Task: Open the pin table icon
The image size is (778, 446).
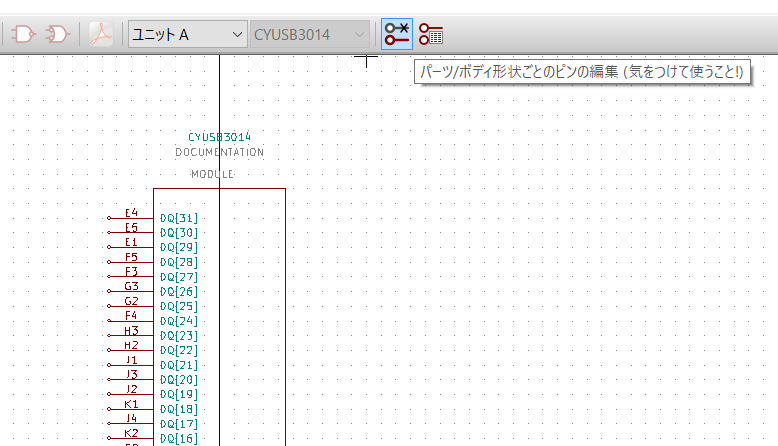Action: (431, 34)
